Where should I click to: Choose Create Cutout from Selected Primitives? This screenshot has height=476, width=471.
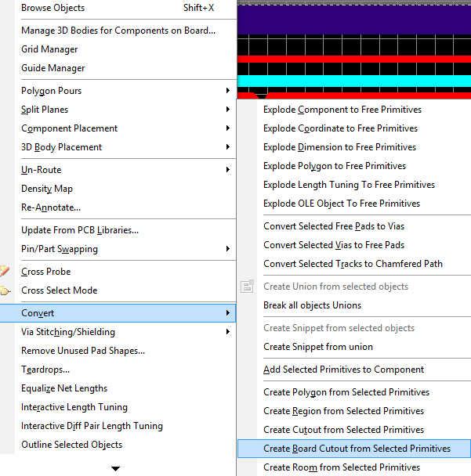click(354, 430)
